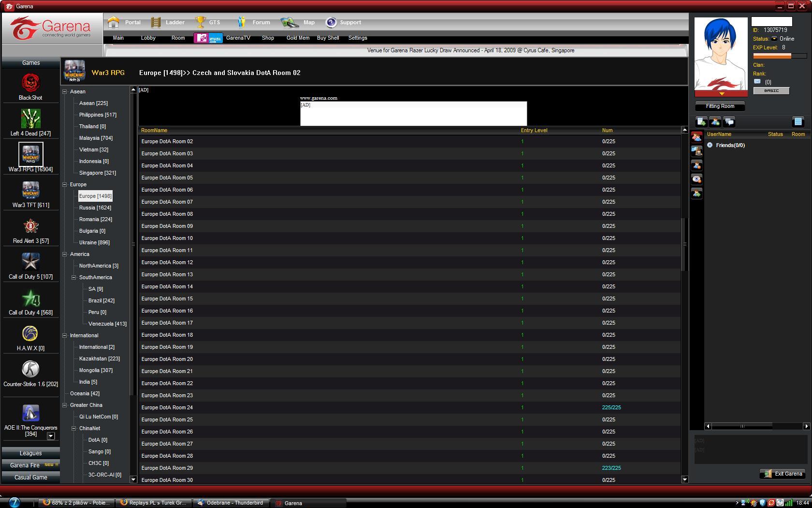Viewport: 812px width, 508px height.
Task: Click the Fitting Room button
Action: coord(720,106)
